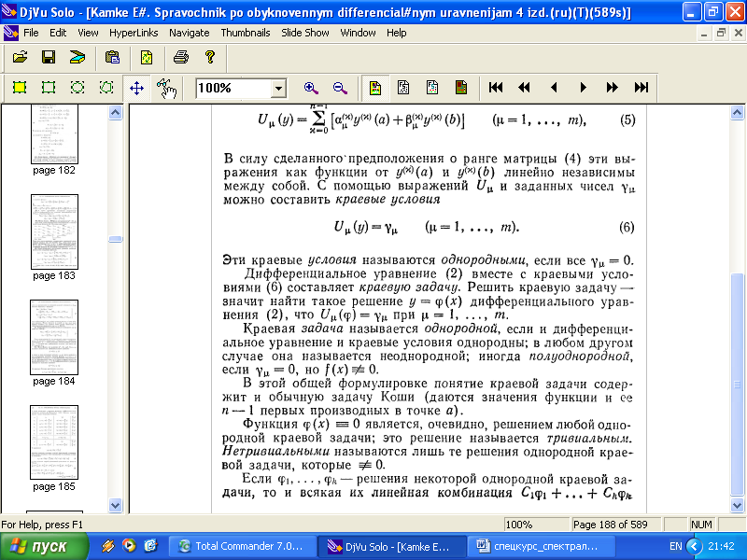
Task: Activate the hand hyperlink pointer tool
Action: [166, 88]
